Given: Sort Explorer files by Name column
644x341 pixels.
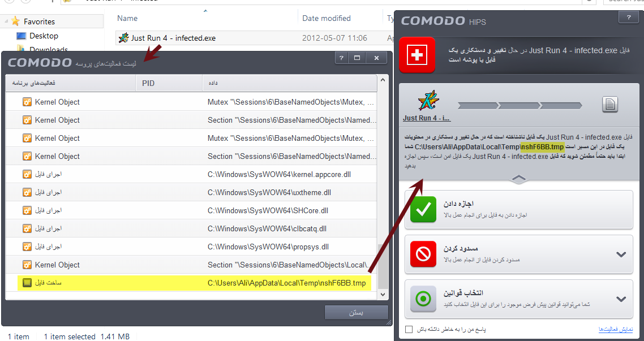Looking at the screenshot, I should coord(127,19).
